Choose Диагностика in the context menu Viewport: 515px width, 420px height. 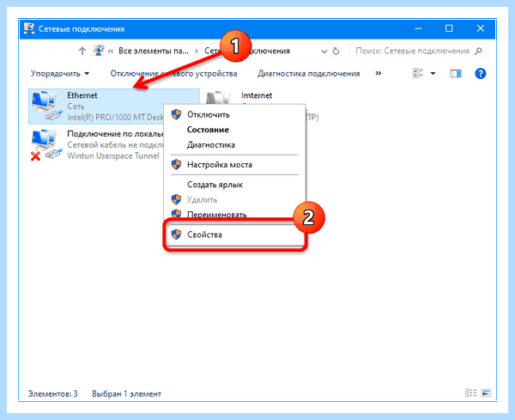click(x=234, y=145)
